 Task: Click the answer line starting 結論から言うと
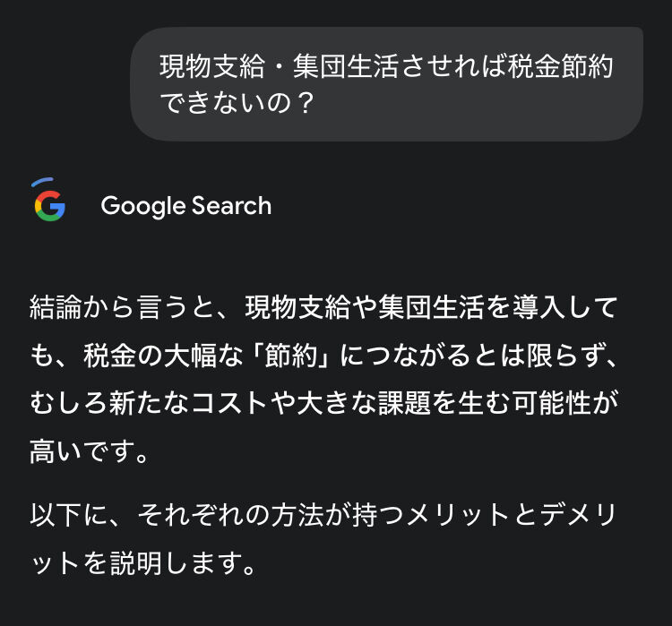[x=323, y=309]
